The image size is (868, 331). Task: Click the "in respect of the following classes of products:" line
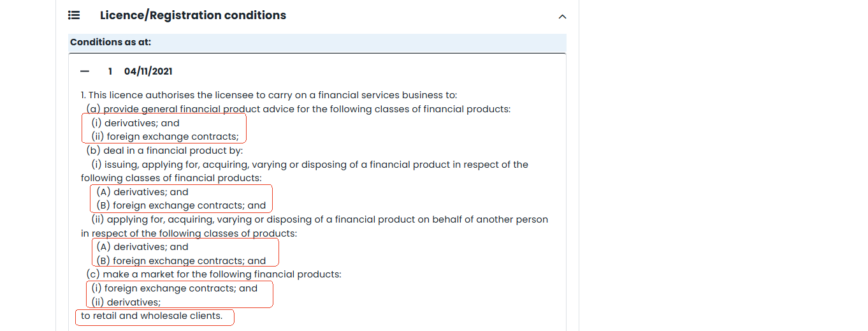tap(189, 233)
